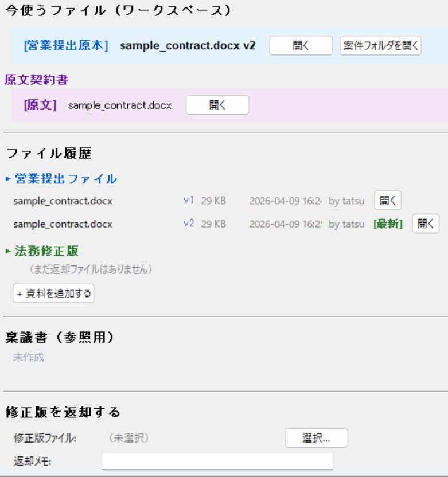Click the 未作成 status text

point(29,357)
